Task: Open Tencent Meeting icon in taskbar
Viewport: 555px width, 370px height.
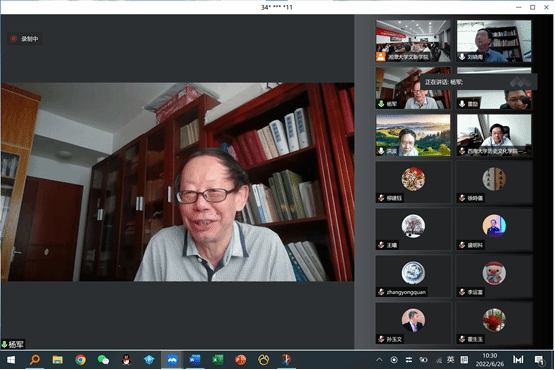Action: point(172,360)
